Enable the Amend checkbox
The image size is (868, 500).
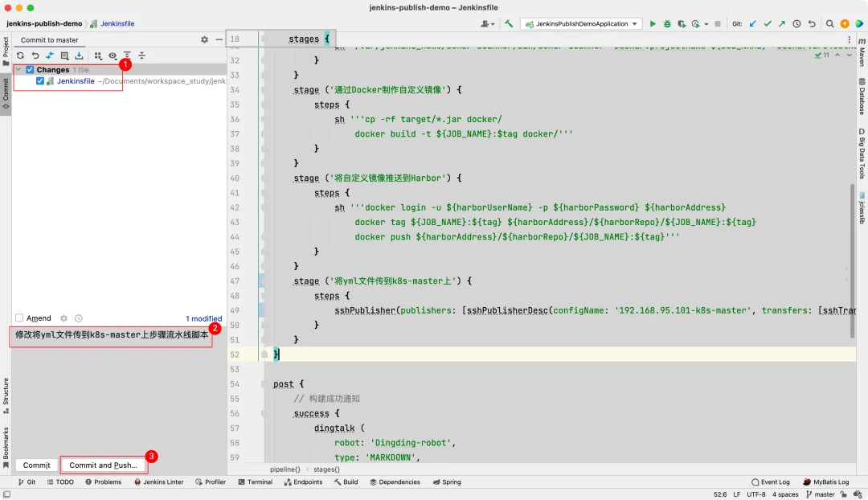[19, 318]
